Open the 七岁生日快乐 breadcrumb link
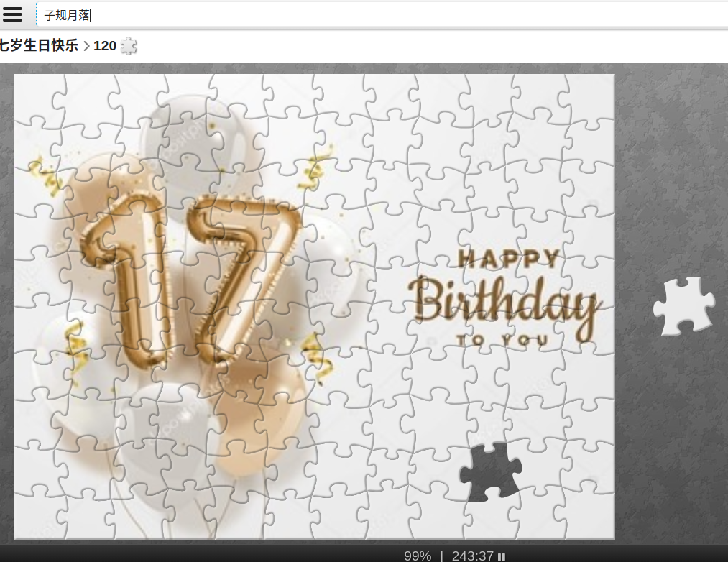The image size is (728, 562). 39,45
